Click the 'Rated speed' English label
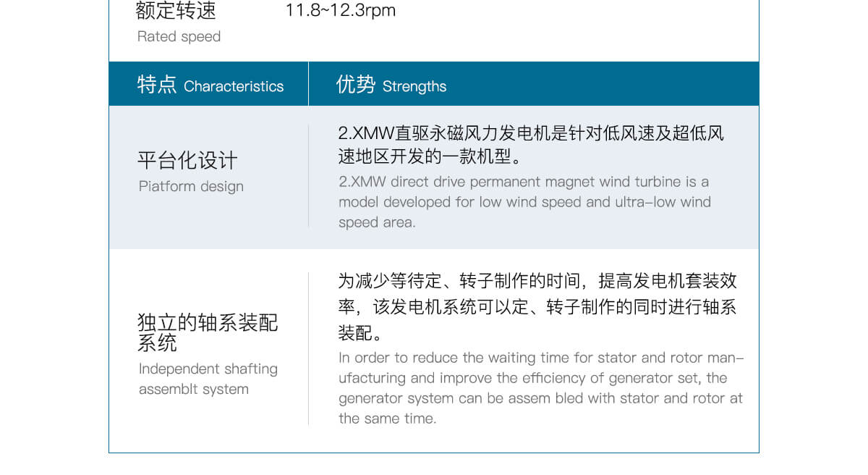The image size is (868, 475). [x=179, y=36]
